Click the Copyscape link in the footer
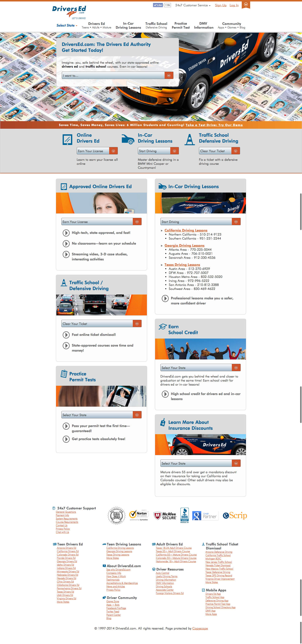Image resolution: width=302 pixels, height=644 pixels. (200, 628)
